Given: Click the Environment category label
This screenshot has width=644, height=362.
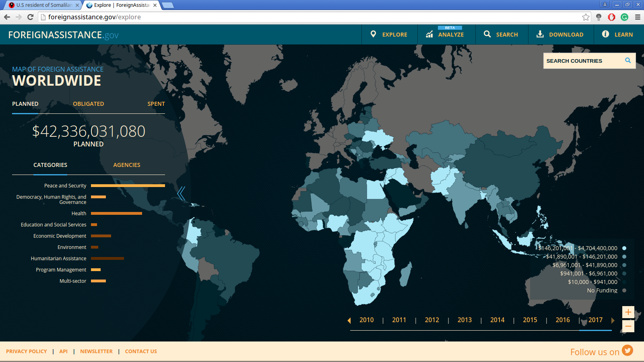Looking at the screenshot, I should (72, 247).
